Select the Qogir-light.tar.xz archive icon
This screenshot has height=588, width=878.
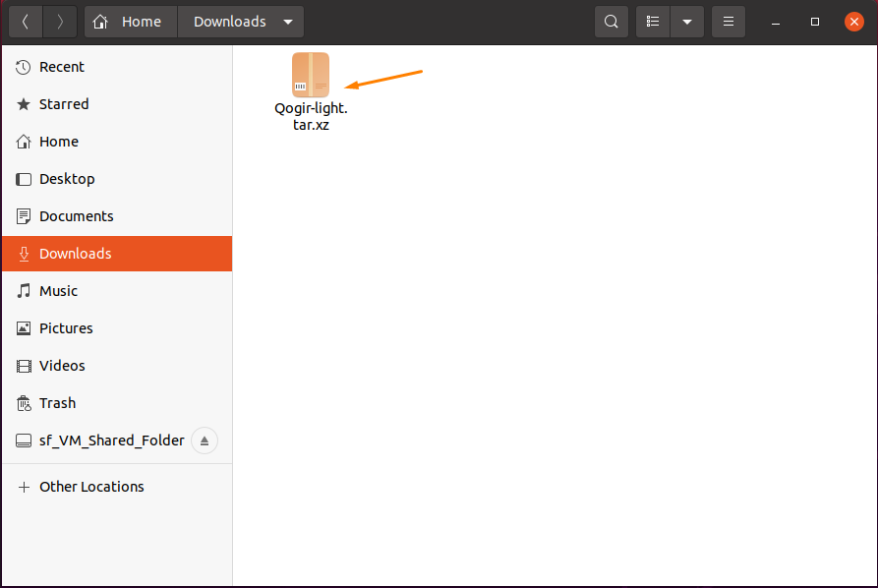pyautogui.click(x=311, y=75)
